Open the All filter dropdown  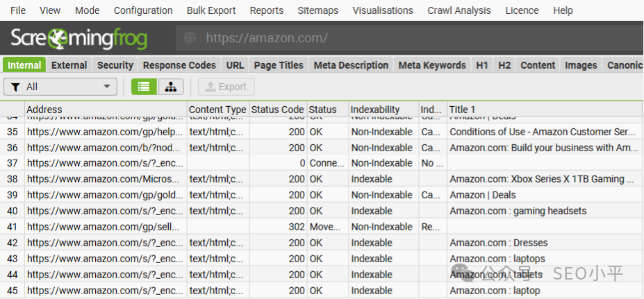[x=60, y=87]
